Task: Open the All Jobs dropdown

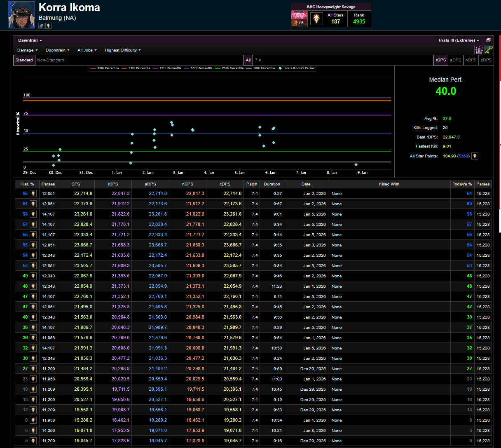Action: (87, 50)
